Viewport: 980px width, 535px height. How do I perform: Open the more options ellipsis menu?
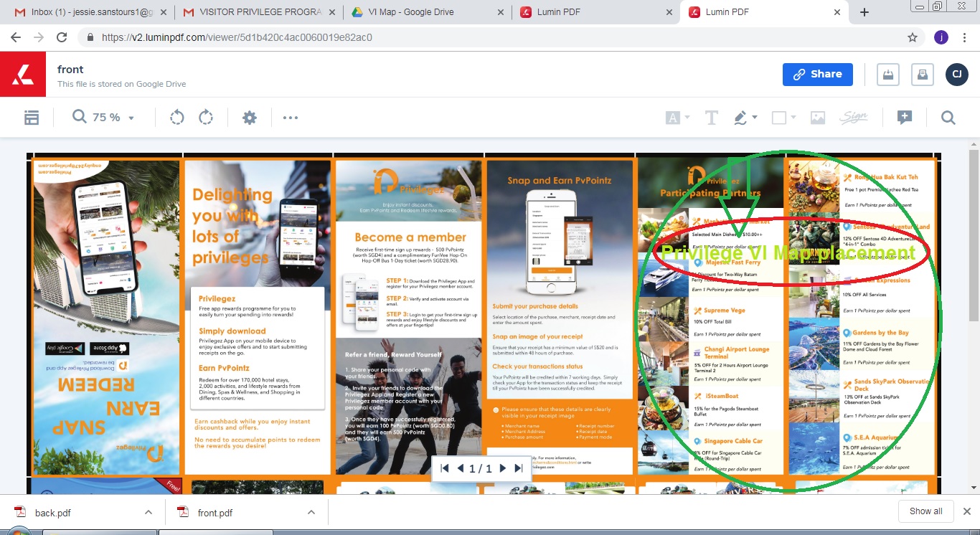click(291, 118)
